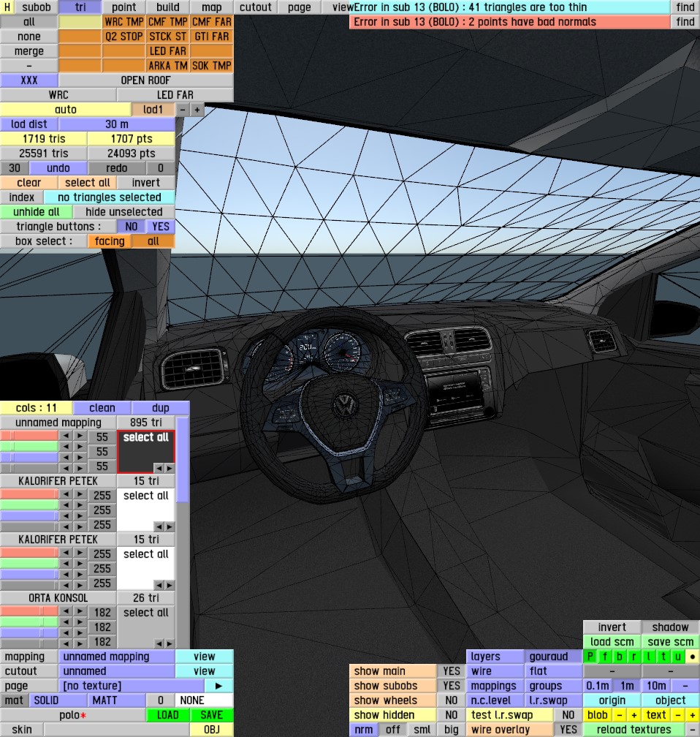Click the green SAVE button
The height and width of the screenshot is (737, 700).
tap(211, 715)
